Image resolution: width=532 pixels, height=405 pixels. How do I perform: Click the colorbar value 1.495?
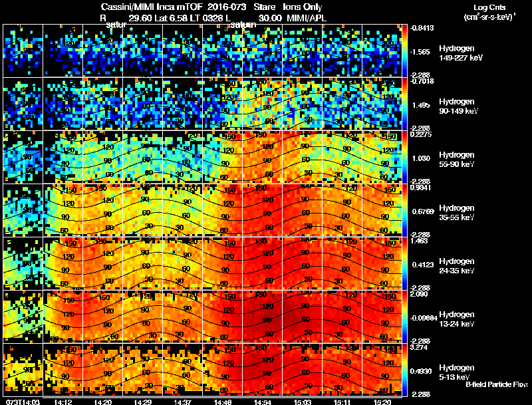pos(421,105)
